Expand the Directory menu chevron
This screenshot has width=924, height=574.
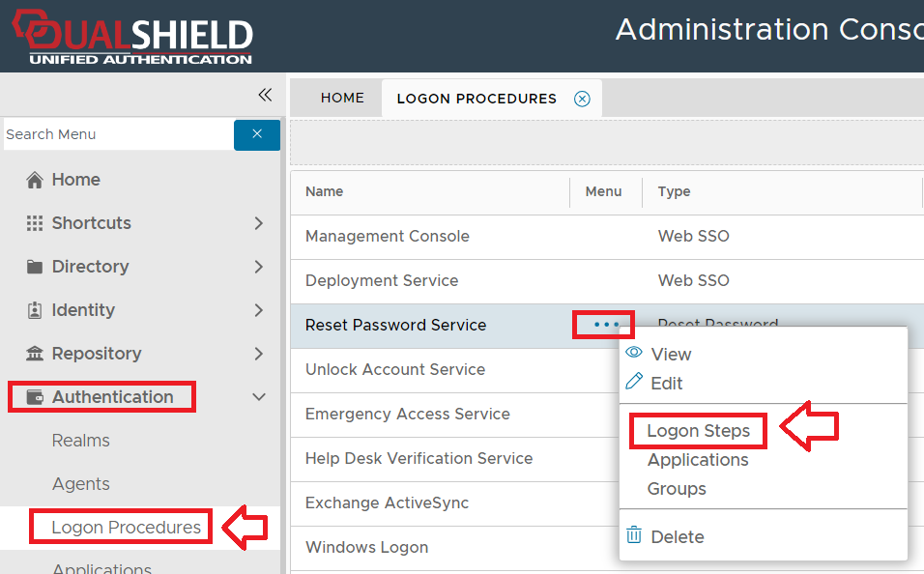258,267
